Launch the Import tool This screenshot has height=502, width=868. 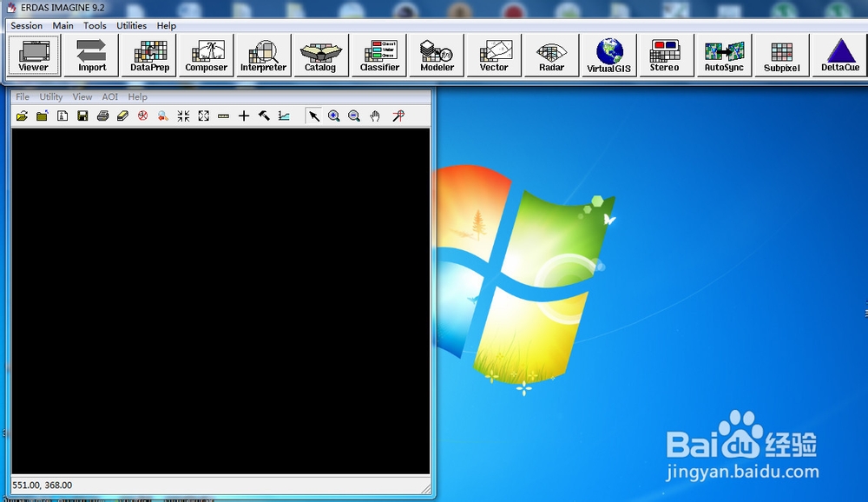(91, 56)
